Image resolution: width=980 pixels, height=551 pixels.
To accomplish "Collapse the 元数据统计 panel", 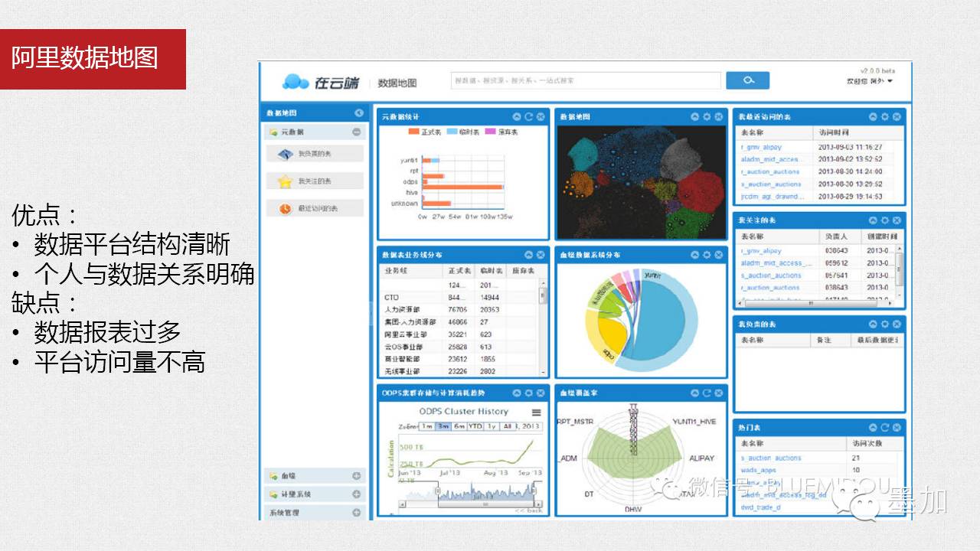I will 517,117.
